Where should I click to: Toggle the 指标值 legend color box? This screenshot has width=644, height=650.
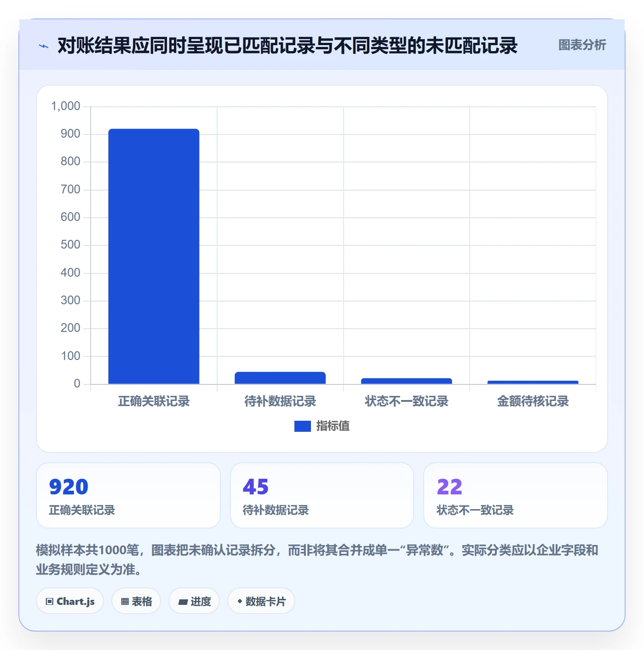pyautogui.click(x=303, y=426)
